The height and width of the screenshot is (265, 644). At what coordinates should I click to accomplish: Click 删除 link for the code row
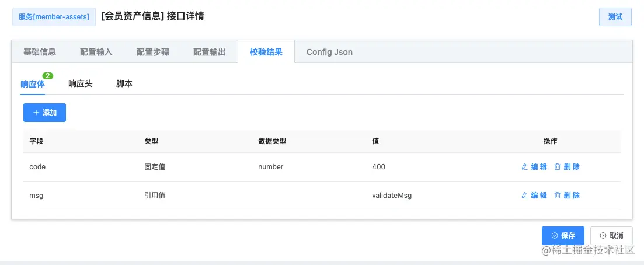coord(568,167)
